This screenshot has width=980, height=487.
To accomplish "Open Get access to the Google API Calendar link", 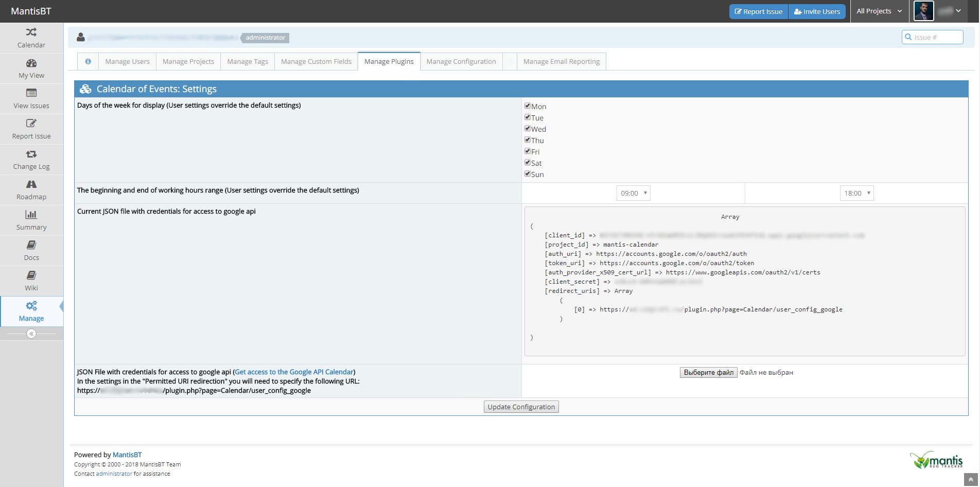I will [294, 372].
